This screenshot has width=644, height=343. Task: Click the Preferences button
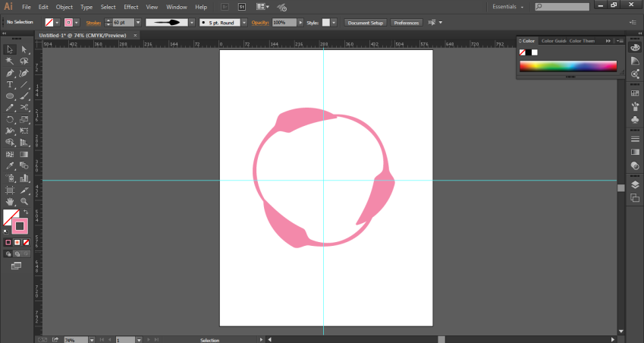click(406, 23)
